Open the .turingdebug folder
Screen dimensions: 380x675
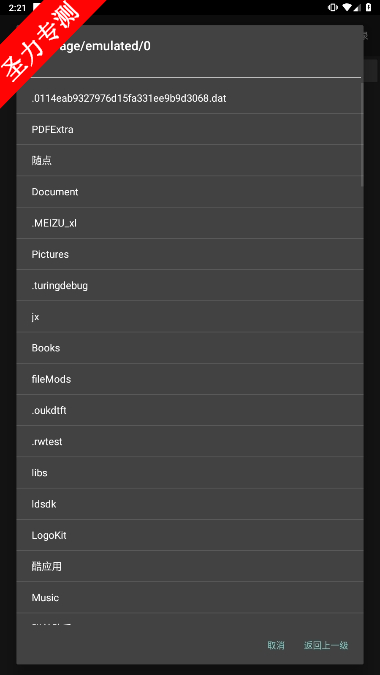click(190, 285)
